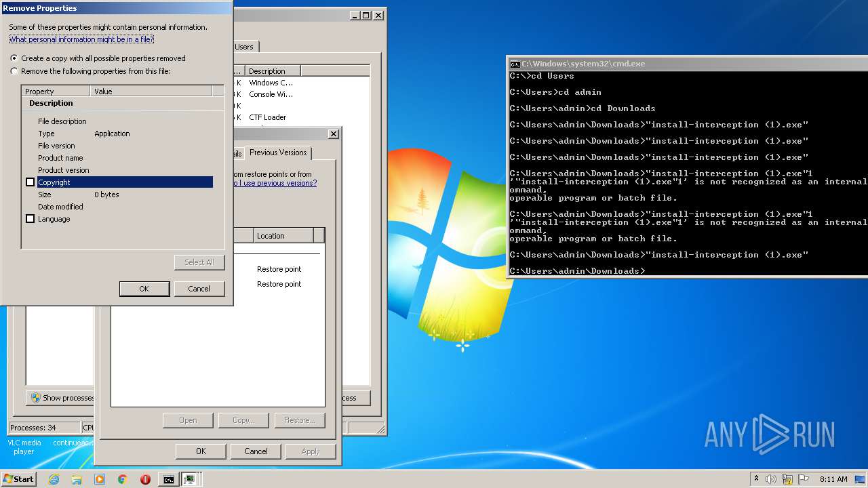
Task: Switch to the Previous Versions tab
Action: [278, 152]
